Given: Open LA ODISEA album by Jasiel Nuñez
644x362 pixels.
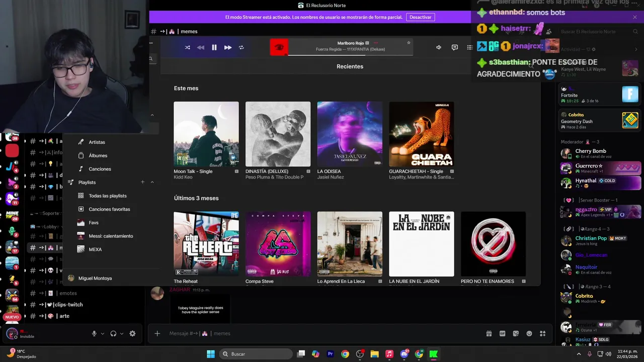Looking at the screenshot, I should tap(350, 134).
